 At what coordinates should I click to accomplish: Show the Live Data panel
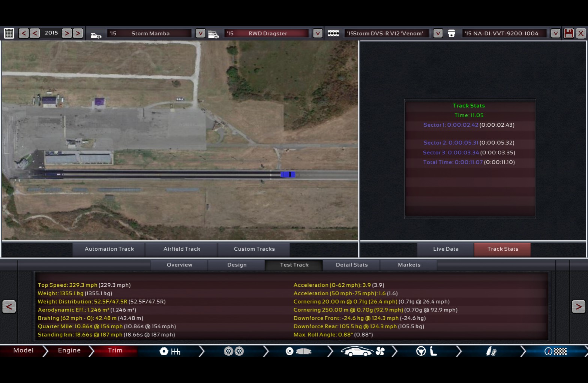[445, 249]
